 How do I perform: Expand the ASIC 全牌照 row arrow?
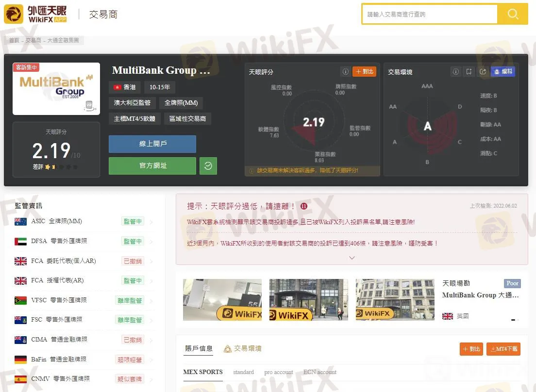click(151, 222)
